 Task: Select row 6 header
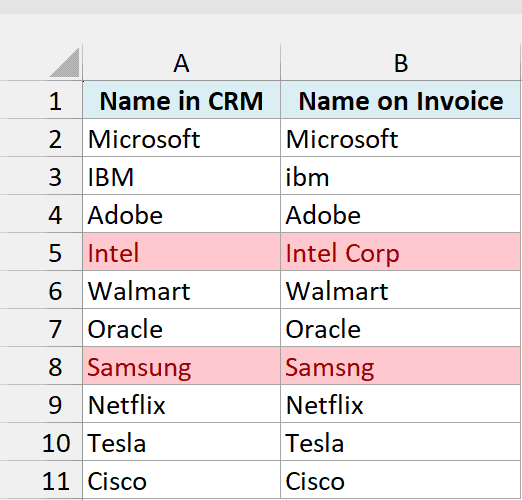(x=41, y=290)
